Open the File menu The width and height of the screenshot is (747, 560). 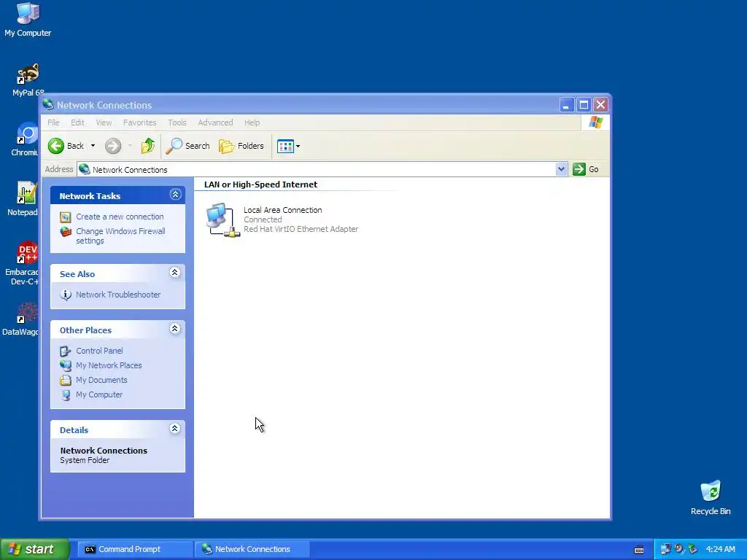pyautogui.click(x=53, y=122)
